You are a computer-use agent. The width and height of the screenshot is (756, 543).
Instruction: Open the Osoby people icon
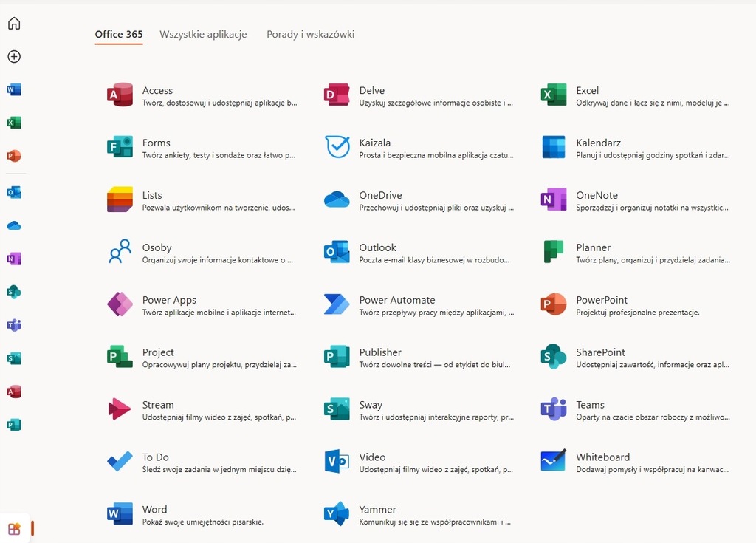(120, 252)
